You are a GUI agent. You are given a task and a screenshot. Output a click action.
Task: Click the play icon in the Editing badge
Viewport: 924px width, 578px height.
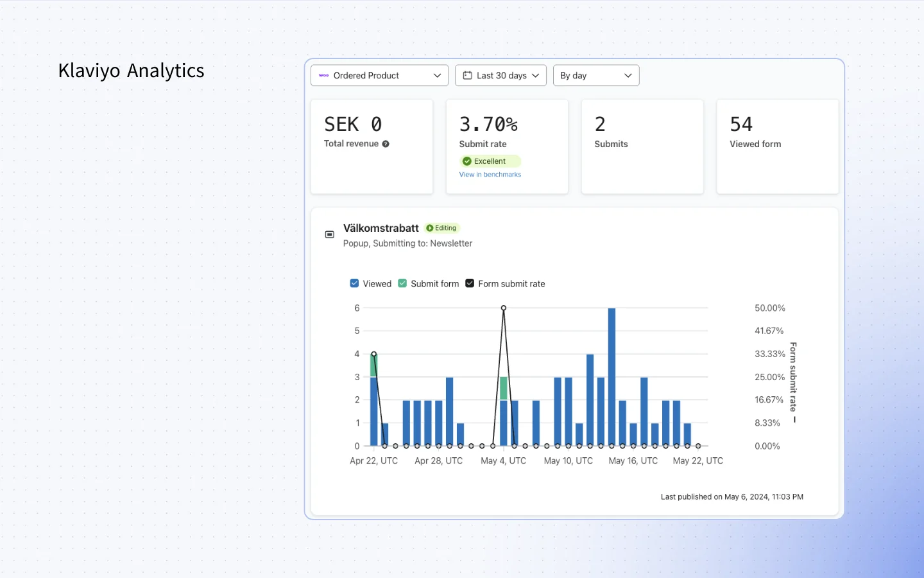point(430,228)
